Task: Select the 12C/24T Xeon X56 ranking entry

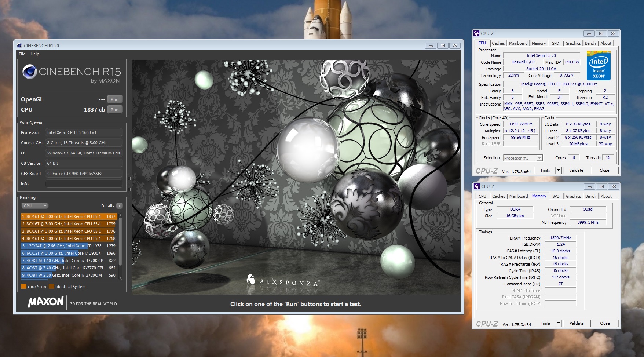Action: click(69, 246)
